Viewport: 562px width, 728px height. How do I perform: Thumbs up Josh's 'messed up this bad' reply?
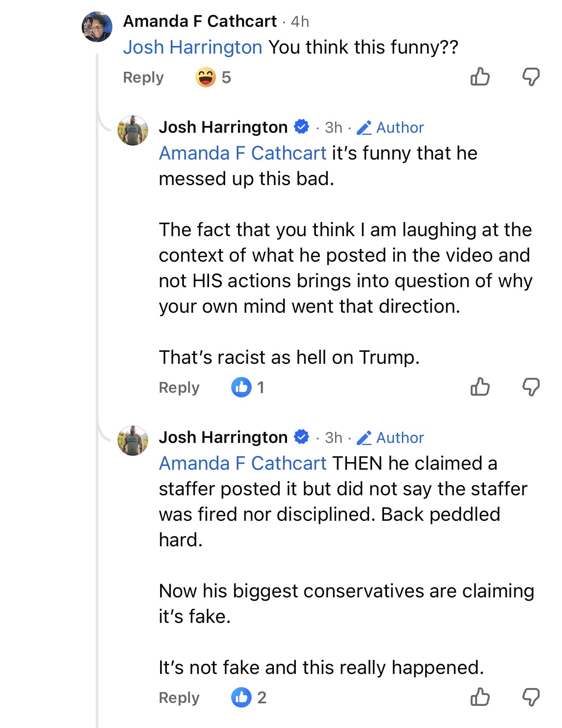click(480, 387)
